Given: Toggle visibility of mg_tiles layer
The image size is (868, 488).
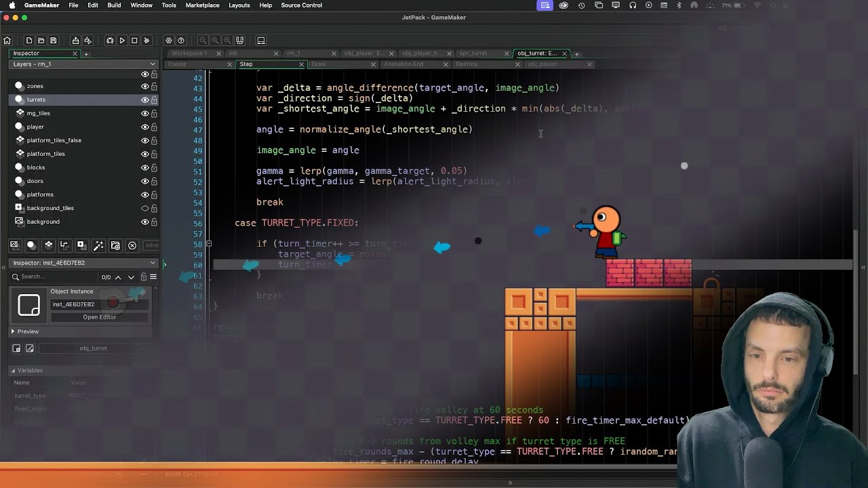Looking at the screenshot, I should point(144,113).
